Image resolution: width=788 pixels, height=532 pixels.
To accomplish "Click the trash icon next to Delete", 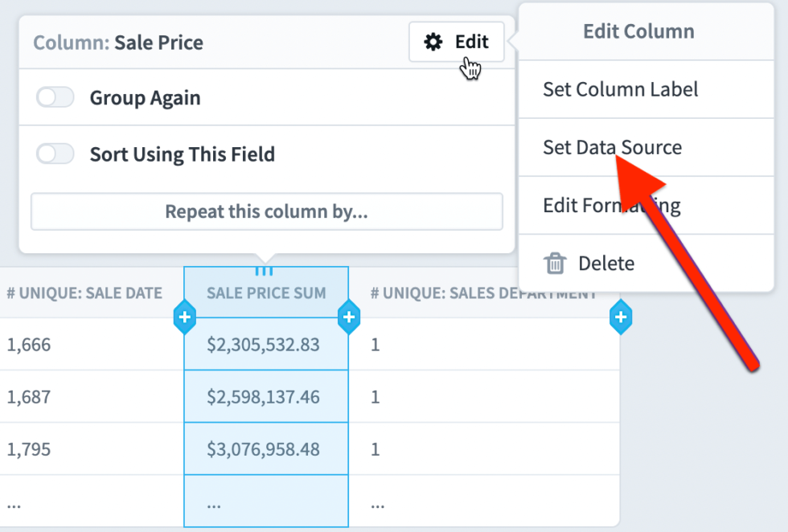I will point(555,263).
